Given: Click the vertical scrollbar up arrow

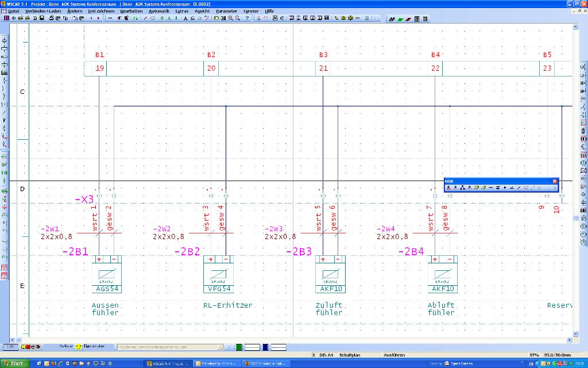Looking at the screenshot, I should pyautogui.click(x=575, y=27).
